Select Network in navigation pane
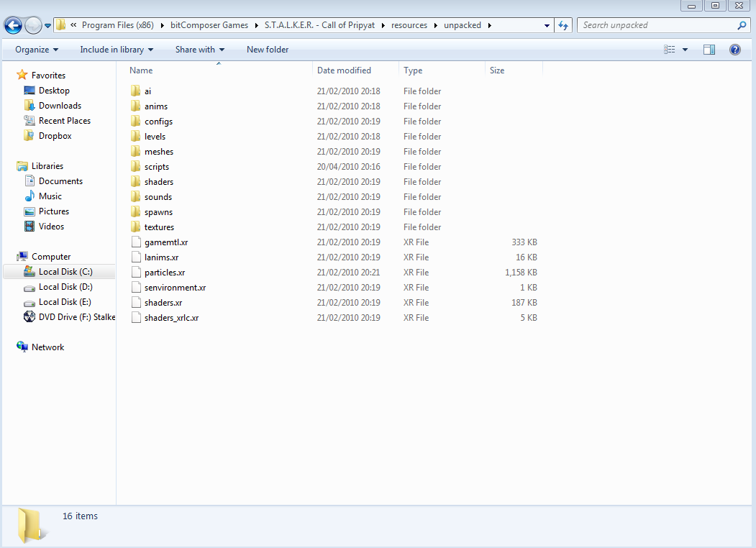 coord(47,347)
